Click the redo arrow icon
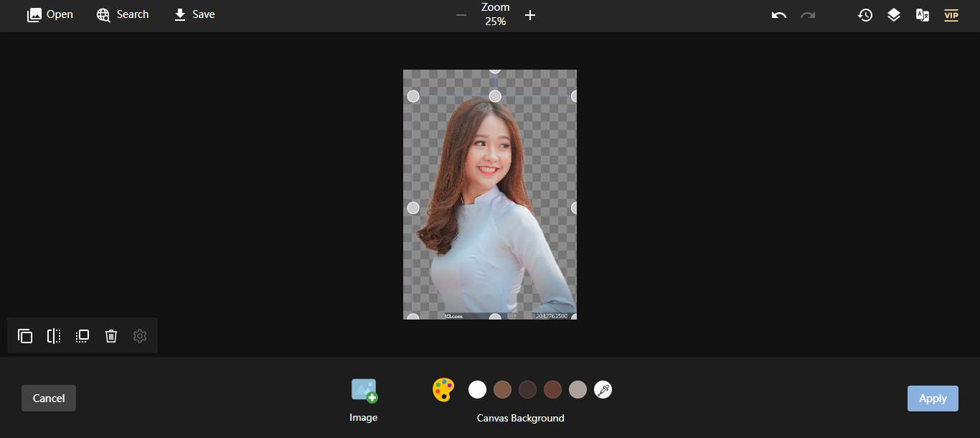The width and height of the screenshot is (980, 438). 808,15
